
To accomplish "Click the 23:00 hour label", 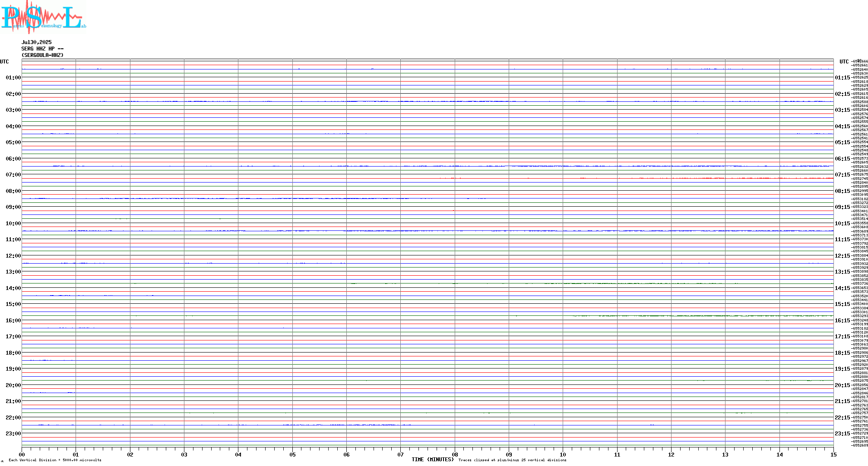I will point(13,434).
